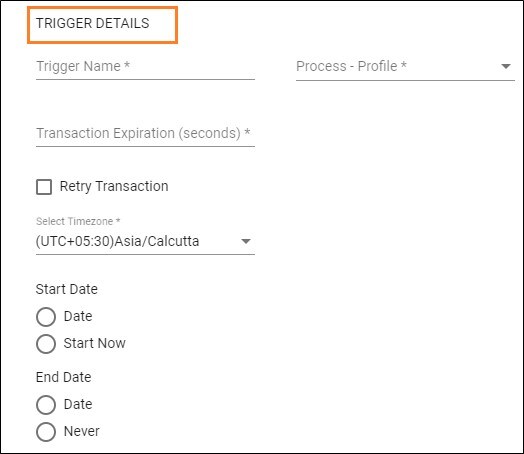Select the Date radio under Start Date
Image resolution: width=524 pixels, height=454 pixels.
click(46, 317)
